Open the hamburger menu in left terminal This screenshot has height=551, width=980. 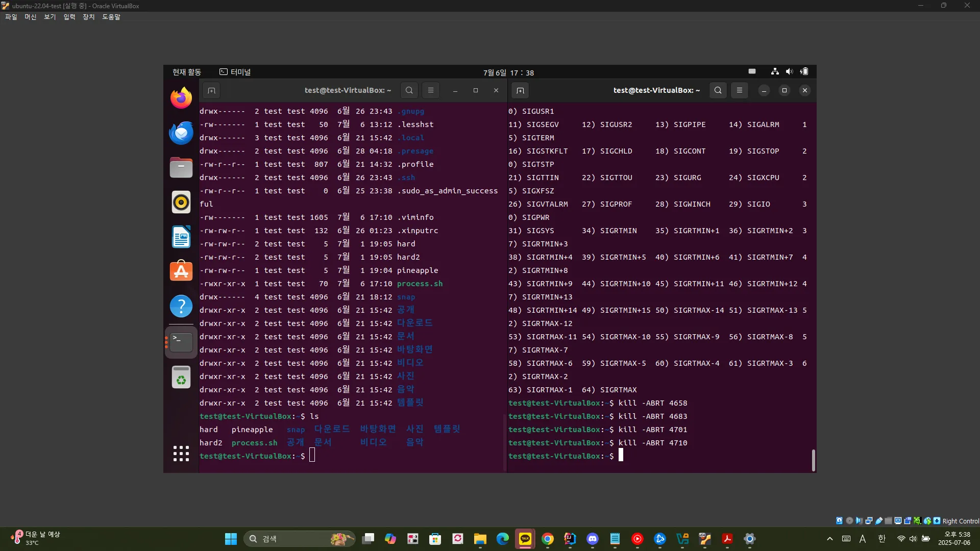(431, 90)
